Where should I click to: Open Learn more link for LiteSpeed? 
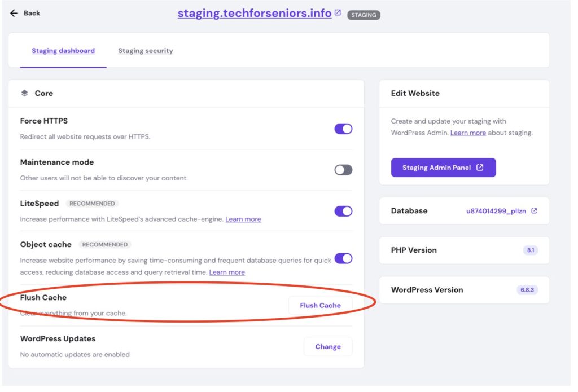[243, 219]
